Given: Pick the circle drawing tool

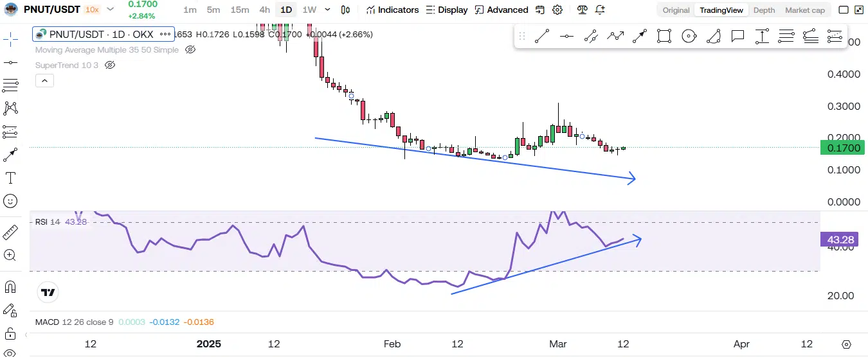Looking at the screenshot, I should [x=689, y=37].
